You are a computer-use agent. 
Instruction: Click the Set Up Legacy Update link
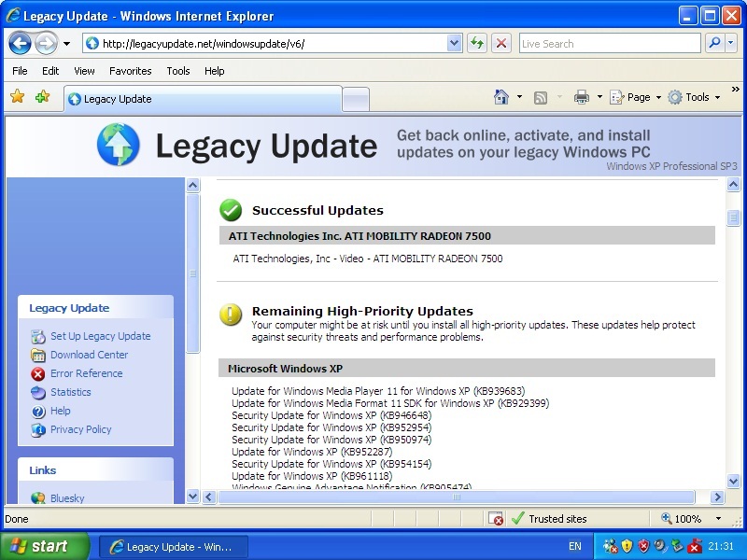click(x=100, y=336)
